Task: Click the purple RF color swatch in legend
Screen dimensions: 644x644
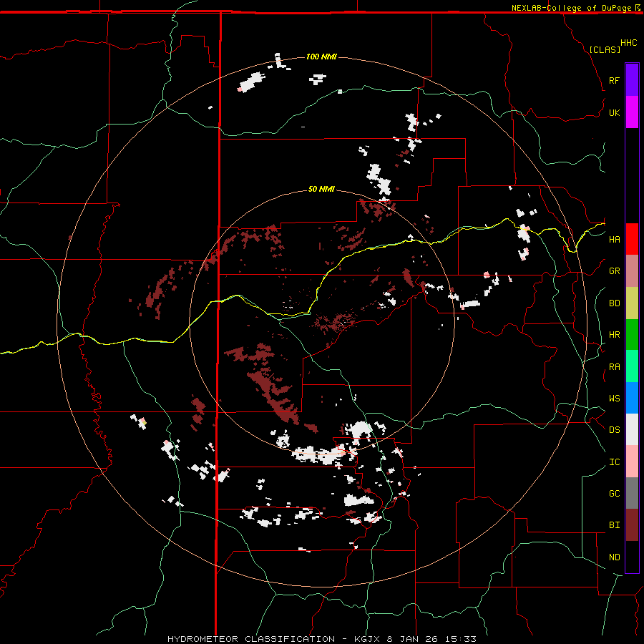Action: (632, 80)
